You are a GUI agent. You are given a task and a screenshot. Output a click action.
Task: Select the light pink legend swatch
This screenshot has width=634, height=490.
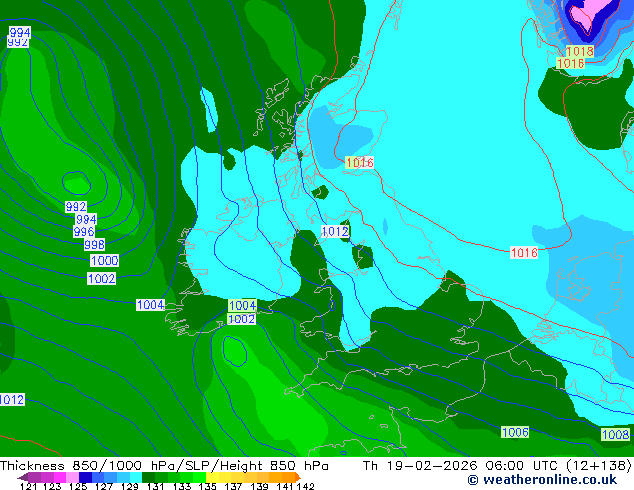[x=72, y=477]
